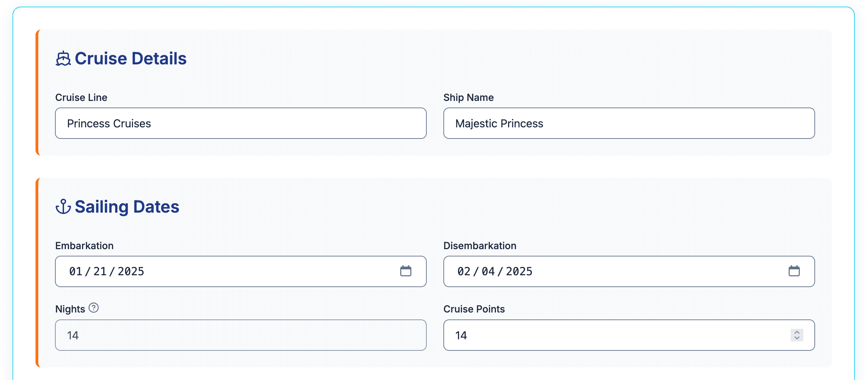
Task: Open the Embarkation date picker calendar icon
Action: 405,271
